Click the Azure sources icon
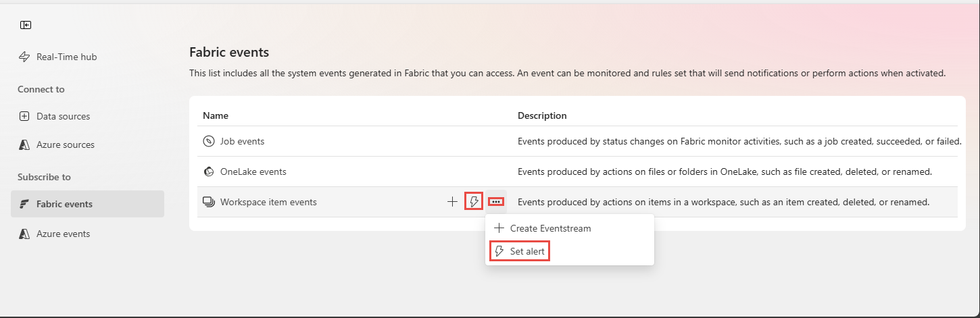Image resolution: width=980 pixels, height=318 pixels. [25, 144]
